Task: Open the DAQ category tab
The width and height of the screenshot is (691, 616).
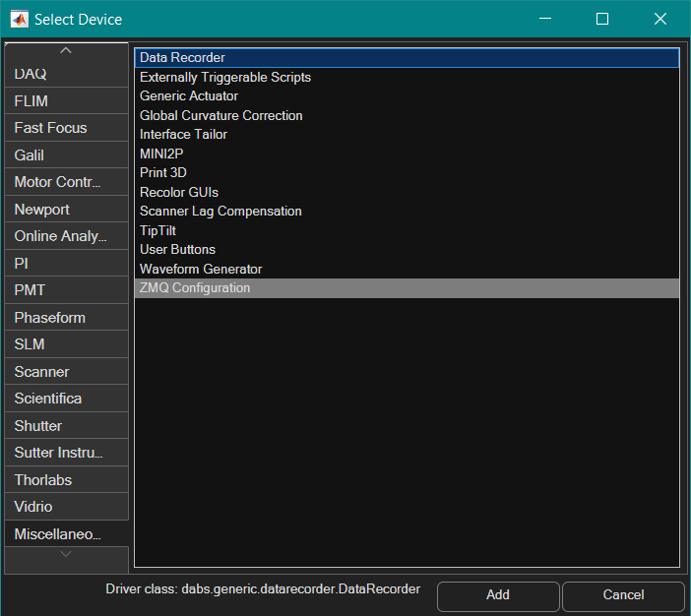Action: click(x=67, y=74)
